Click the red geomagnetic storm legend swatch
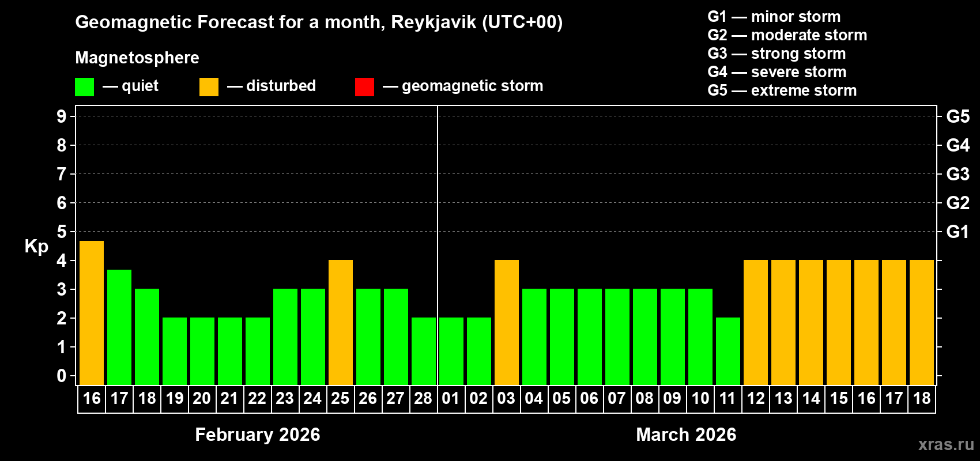Screen dimensions: 980x461 pos(364,87)
